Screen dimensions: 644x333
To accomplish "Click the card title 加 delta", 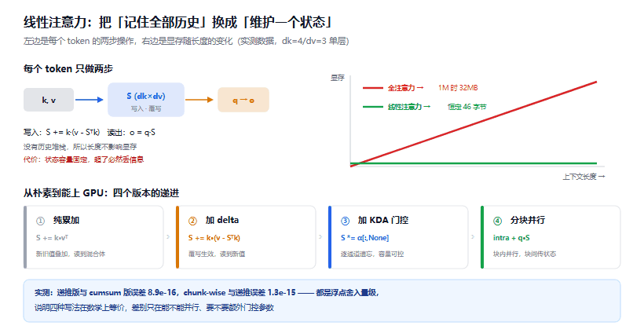I will coord(222,220).
